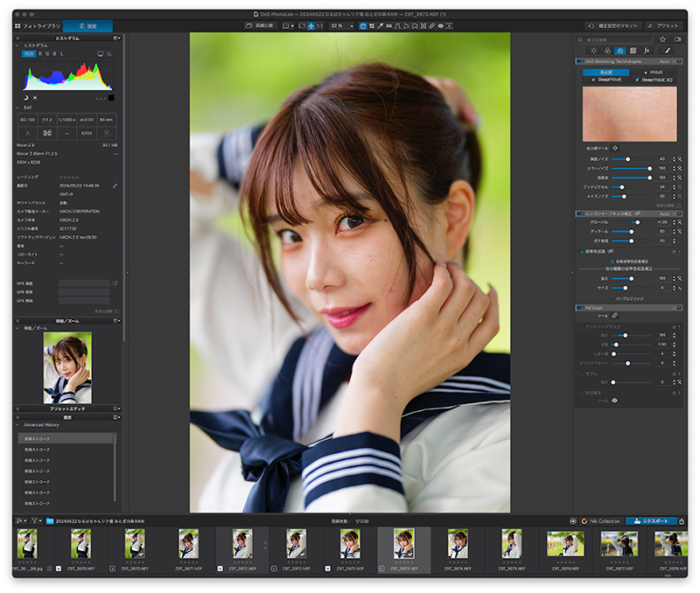Click the navigator preview thumbnail
Screen dimensions: 700x593
[x=68, y=367]
